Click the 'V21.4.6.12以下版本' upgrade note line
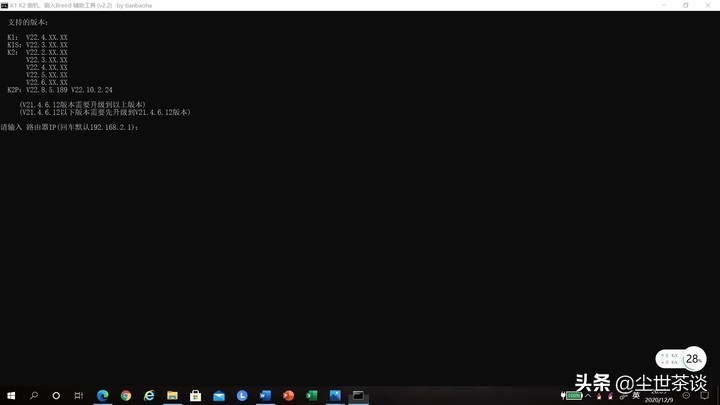 point(105,112)
